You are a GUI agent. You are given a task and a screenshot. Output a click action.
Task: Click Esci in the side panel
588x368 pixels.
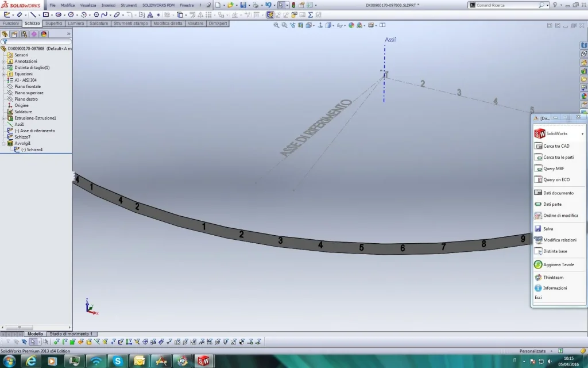tap(538, 297)
